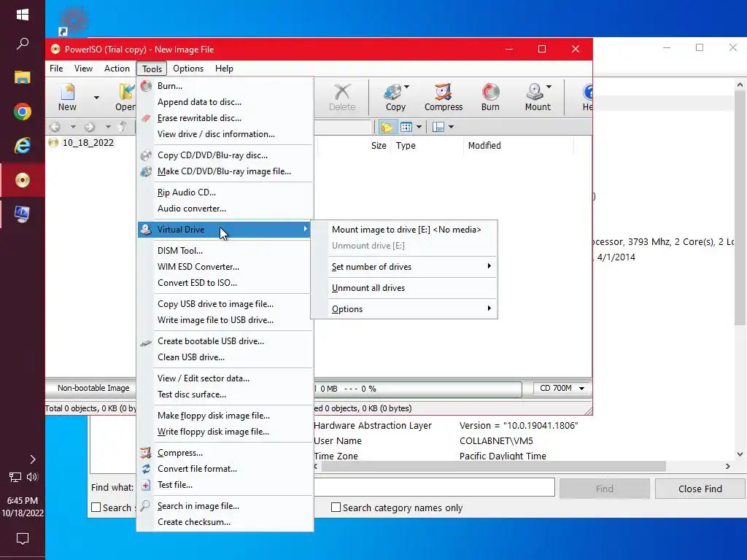Select Make CD/DVD/Blu-ray image file...
The width and height of the screenshot is (747, 560).
[x=225, y=171]
